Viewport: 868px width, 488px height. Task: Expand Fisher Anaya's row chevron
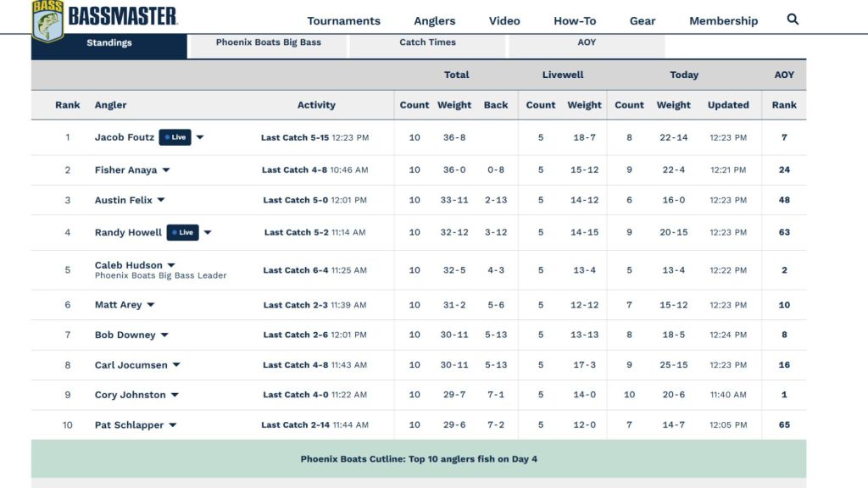[x=166, y=170]
